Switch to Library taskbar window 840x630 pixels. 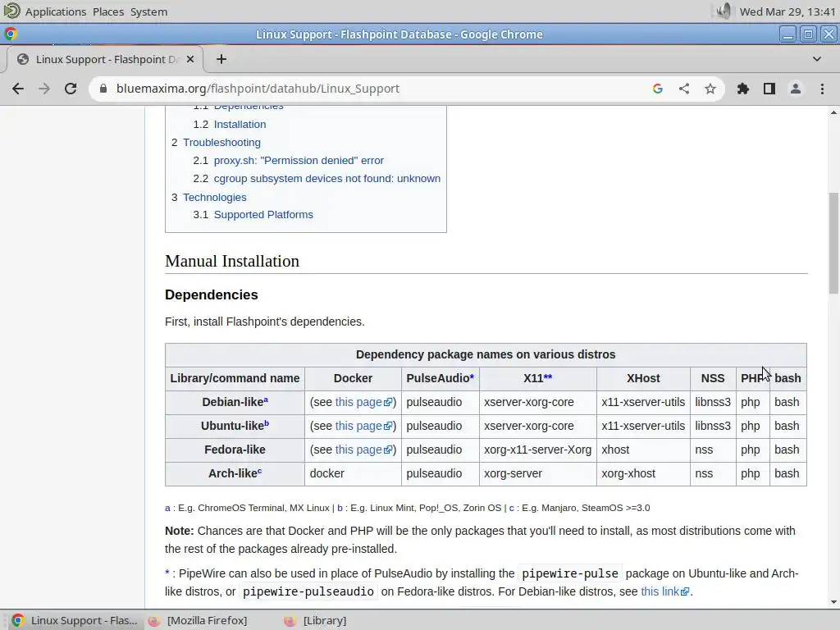coord(317,620)
